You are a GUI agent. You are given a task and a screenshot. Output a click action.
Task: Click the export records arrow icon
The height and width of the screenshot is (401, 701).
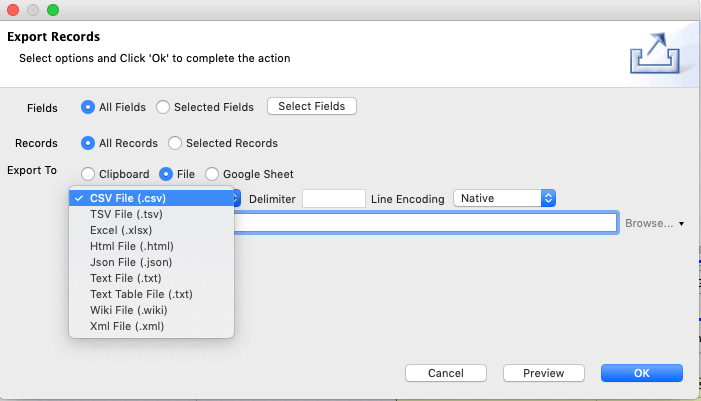pos(655,53)
